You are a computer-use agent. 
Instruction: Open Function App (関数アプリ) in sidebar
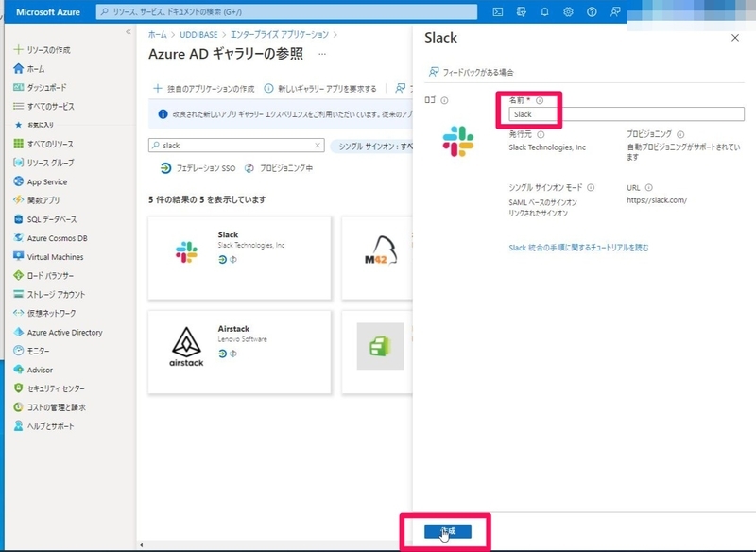[x=37, y=200]
